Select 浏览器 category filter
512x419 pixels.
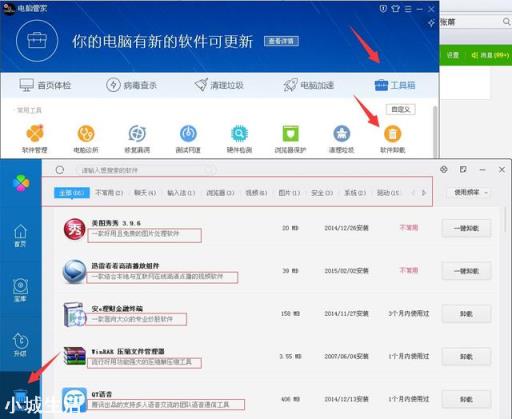(220, 193)
